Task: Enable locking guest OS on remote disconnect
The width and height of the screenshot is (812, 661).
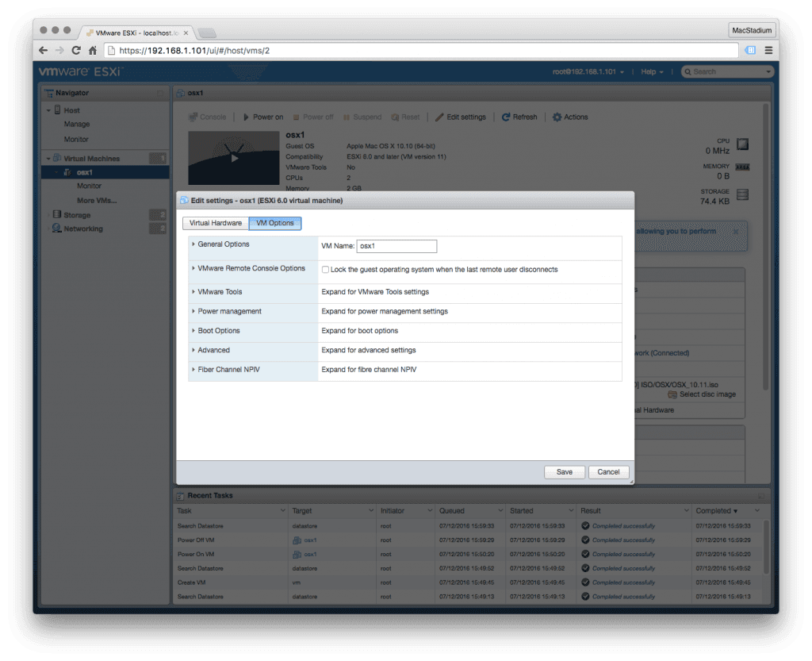Action: 324,268
